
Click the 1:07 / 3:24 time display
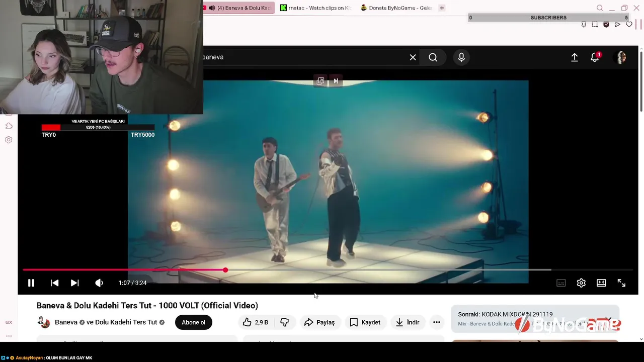pyautogui.click(x=132, y=283)
